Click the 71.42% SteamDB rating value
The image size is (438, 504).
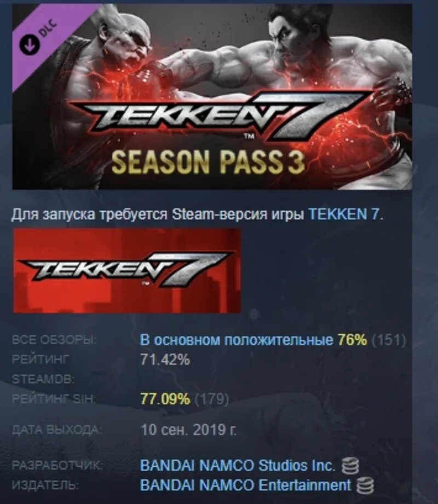pos(165,360)
